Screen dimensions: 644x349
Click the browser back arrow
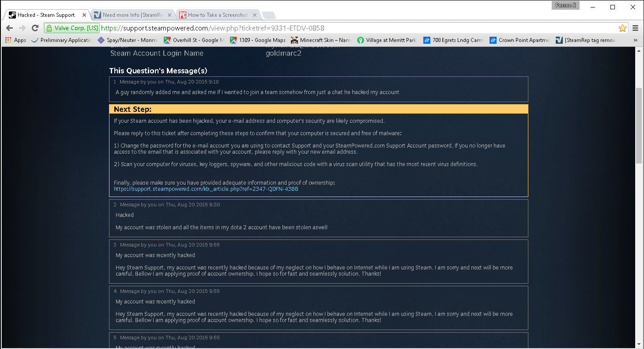click(x=9, y=28)
